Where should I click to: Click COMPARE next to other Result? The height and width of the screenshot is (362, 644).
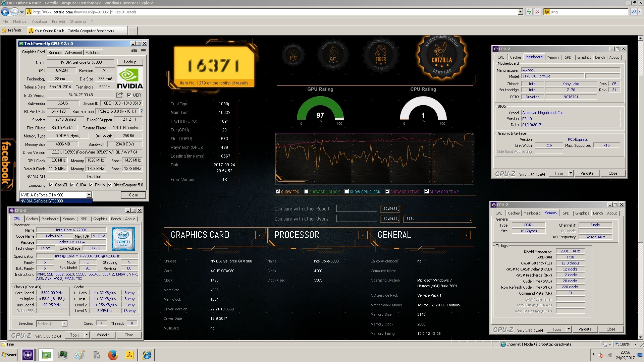click(x=390, y=208)
